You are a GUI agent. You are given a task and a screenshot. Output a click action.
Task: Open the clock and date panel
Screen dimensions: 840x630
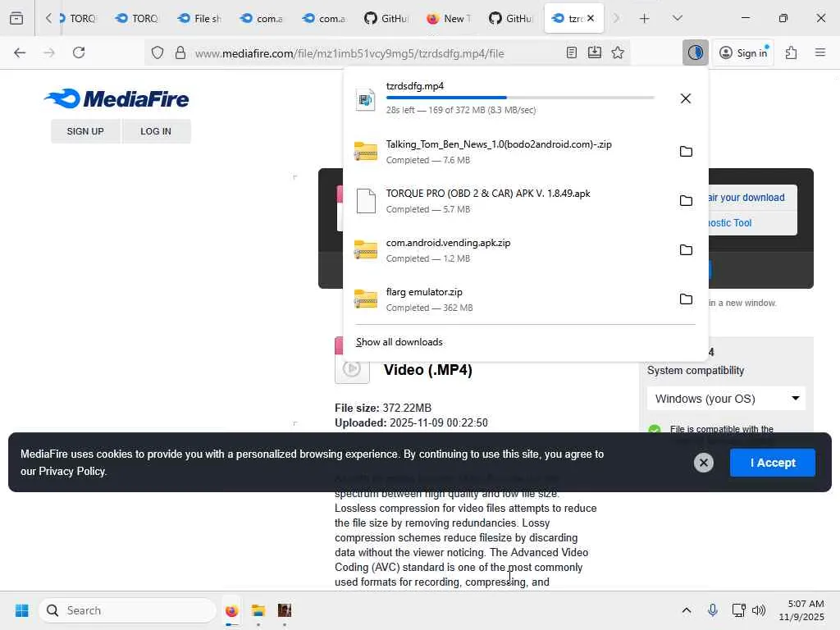point(801,610)
